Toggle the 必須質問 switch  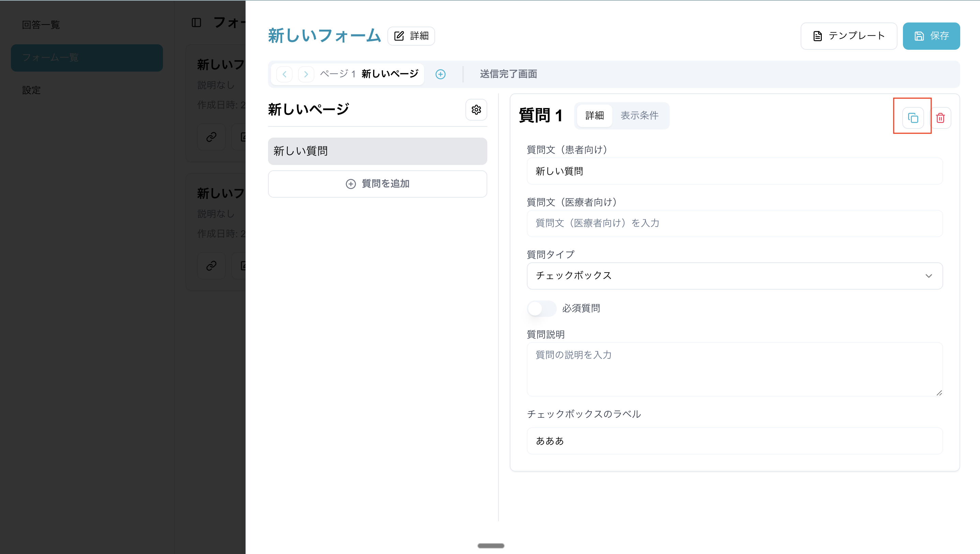[541, 309]
